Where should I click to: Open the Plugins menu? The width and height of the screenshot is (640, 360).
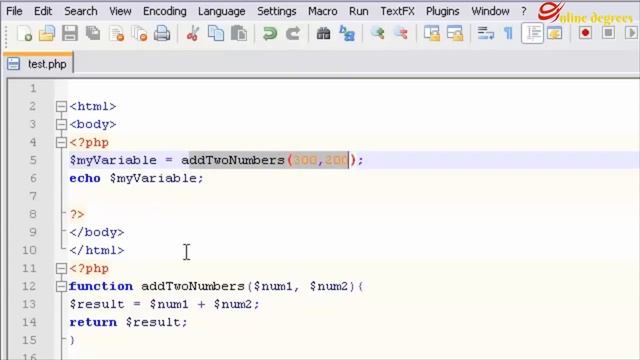tap(442, 11)
